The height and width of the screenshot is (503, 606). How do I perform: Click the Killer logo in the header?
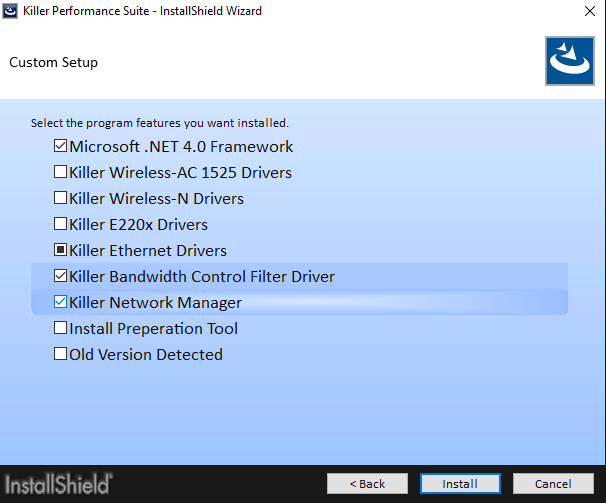coord(570,61)
